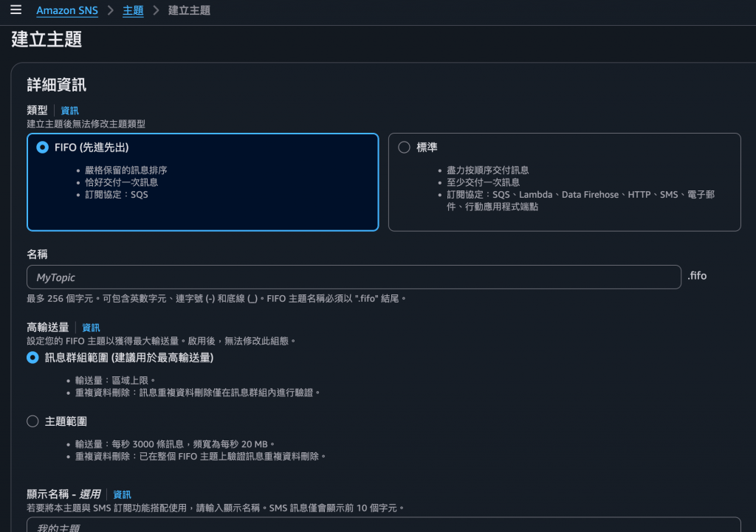Focus the MyTopic name input field

[x=354, y=277]
